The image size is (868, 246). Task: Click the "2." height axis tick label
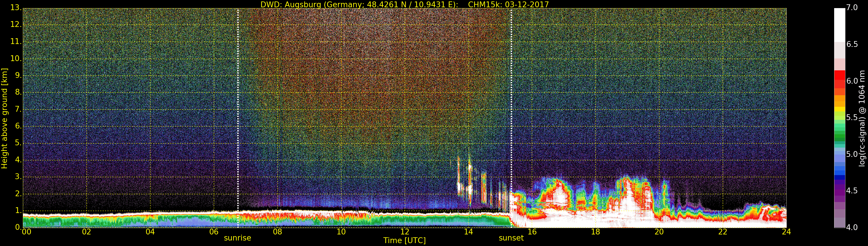[x=18, y=194]
